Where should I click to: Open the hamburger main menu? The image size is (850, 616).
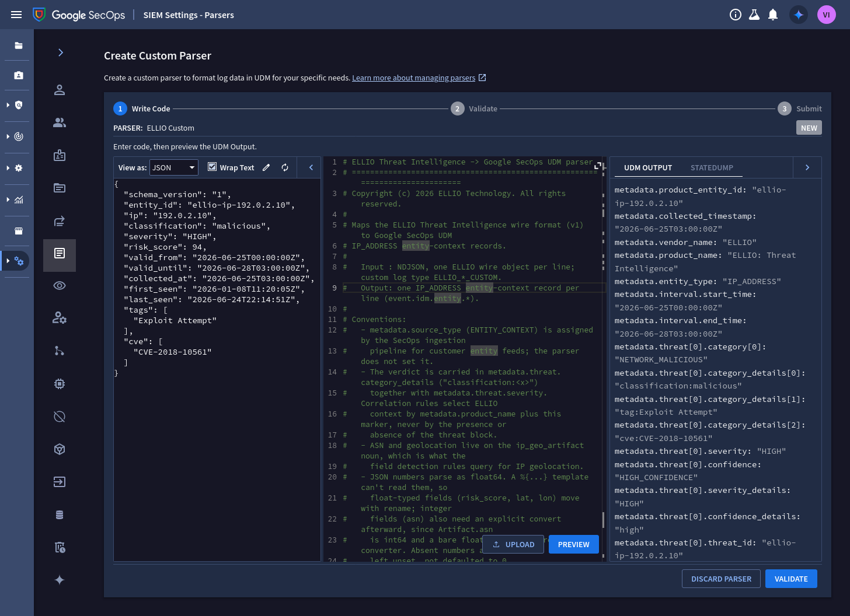pos(16,15)
